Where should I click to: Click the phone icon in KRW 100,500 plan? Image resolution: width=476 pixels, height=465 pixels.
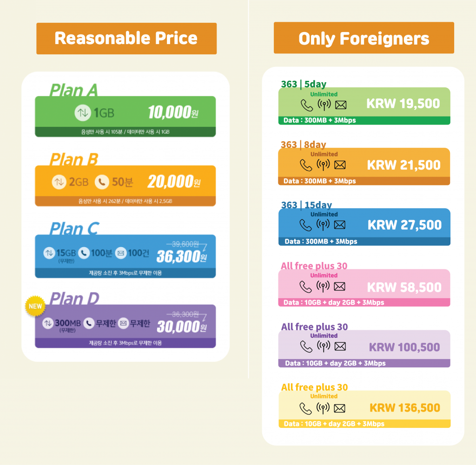[x=306, y=347]
